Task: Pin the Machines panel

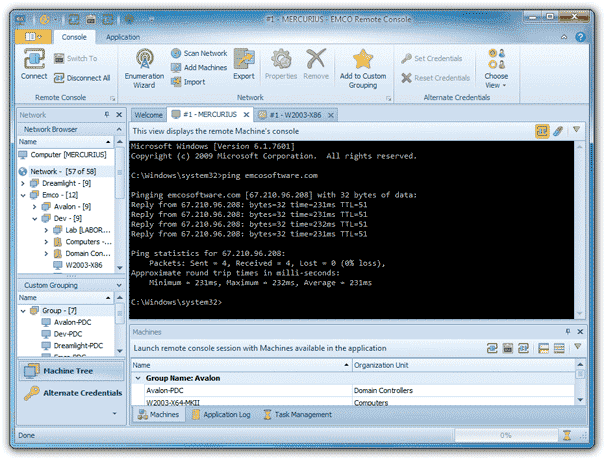Action: [x=568, y=331]
